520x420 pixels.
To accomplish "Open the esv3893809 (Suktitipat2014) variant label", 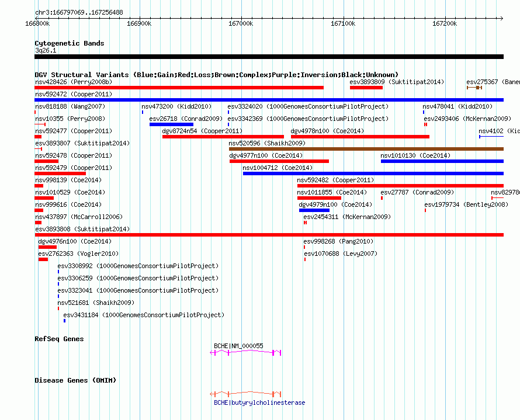I will 397,82.
